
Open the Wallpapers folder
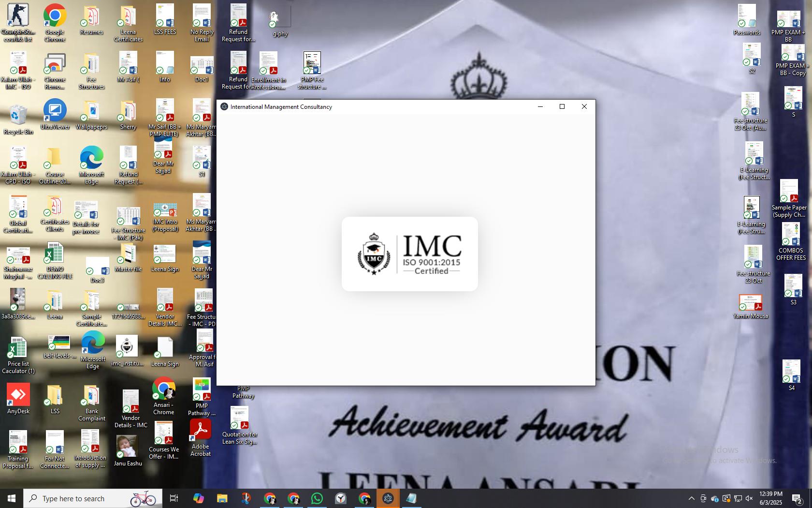(x=91, y=115)
